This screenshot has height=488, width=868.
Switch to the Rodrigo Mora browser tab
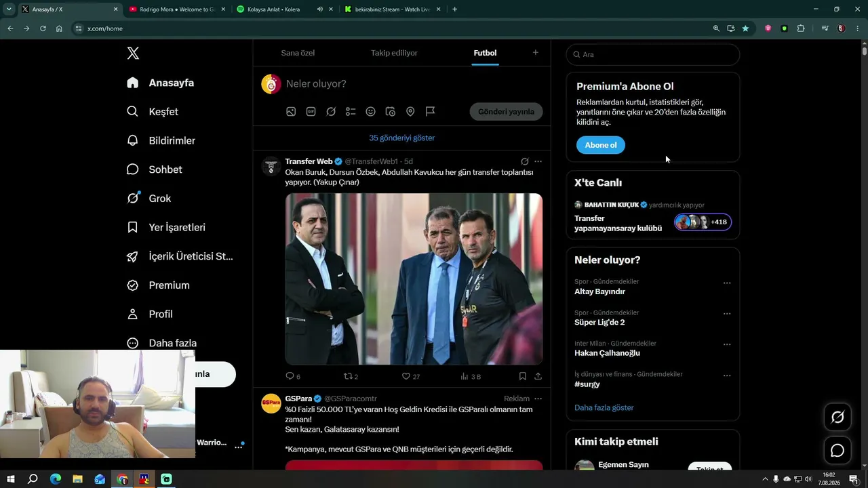pos(176,9)
